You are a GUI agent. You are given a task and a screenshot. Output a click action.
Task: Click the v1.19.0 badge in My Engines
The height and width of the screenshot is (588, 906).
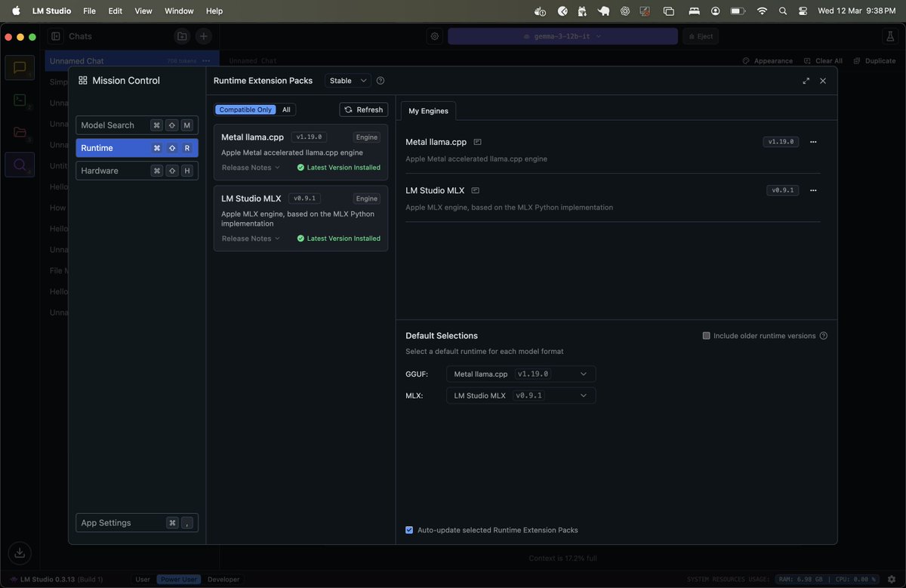(781, 142)
